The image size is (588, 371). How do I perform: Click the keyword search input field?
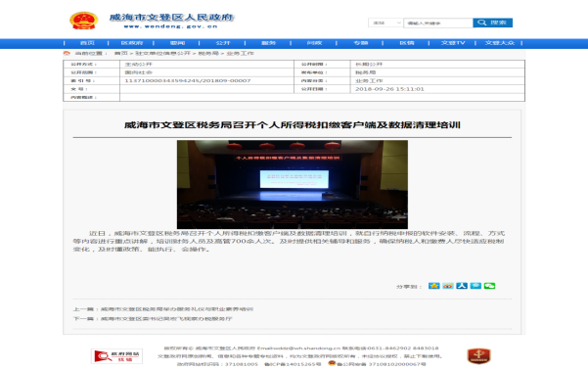click(438, 23)
